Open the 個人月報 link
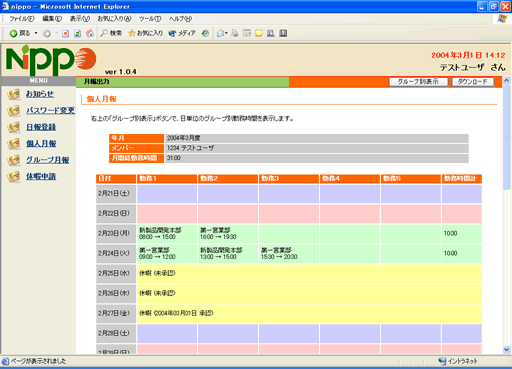This screenshot has width=512, height=369. [41, 143]
